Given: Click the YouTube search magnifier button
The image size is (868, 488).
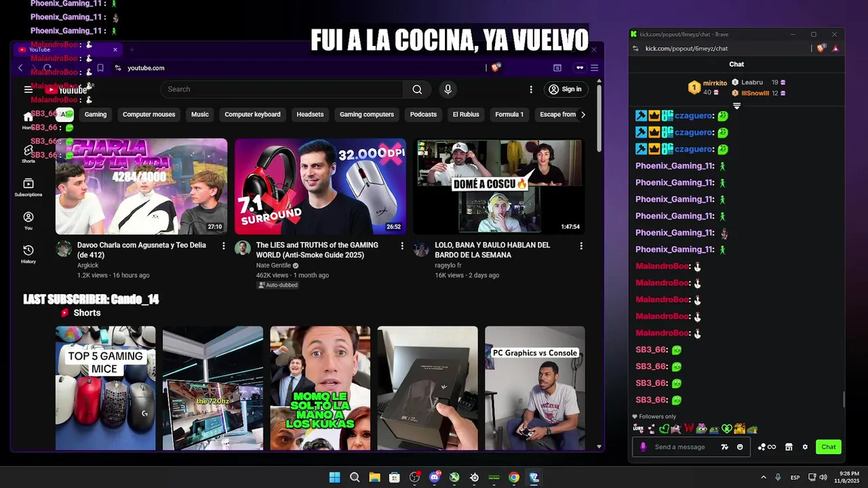Looking at the screenshot, I should (x=417, y=89).
